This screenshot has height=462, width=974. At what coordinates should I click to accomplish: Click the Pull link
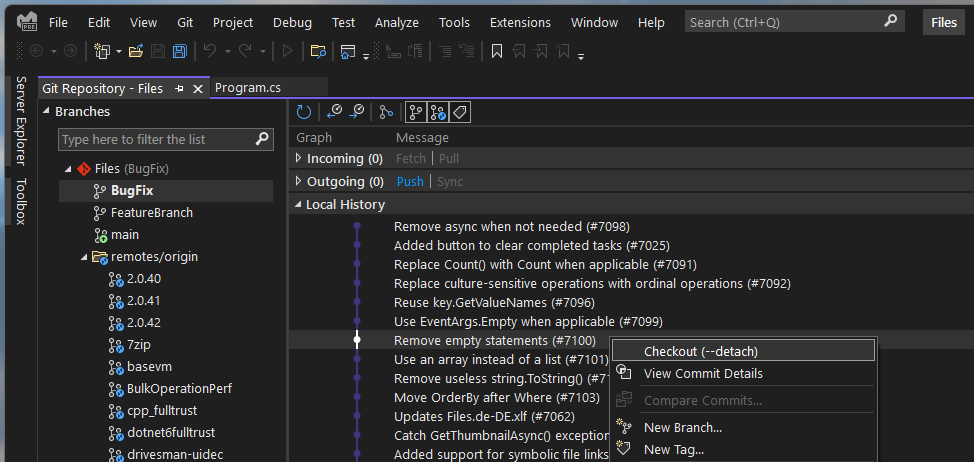tap(449, 158)
